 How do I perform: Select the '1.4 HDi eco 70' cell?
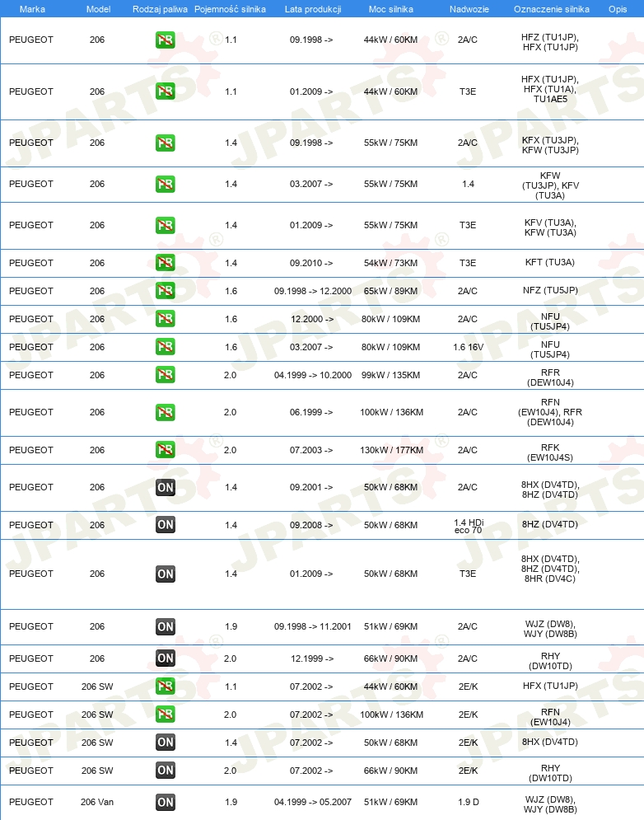[x=469, y=526]
